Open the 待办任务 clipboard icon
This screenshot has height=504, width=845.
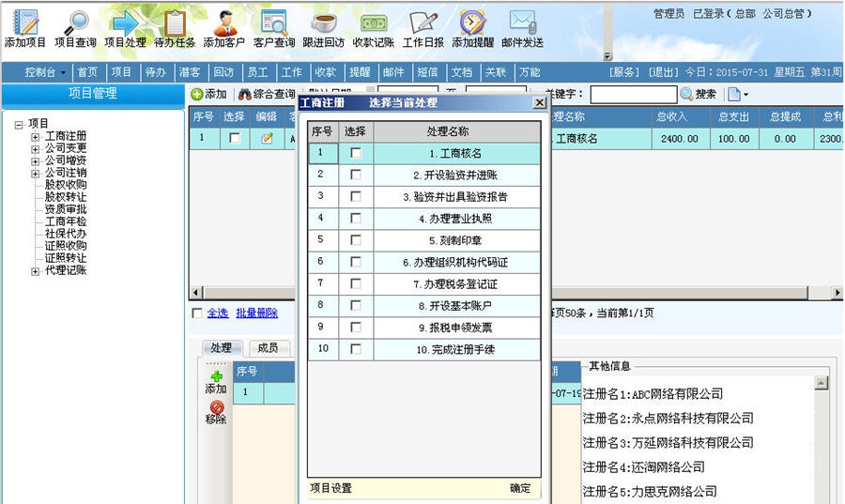coord(175,29)
